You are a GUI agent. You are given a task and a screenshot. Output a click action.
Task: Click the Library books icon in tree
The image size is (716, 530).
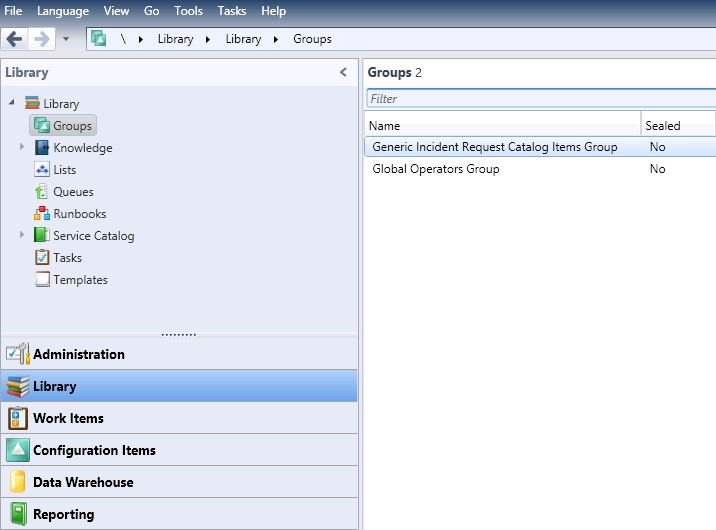[32, 103]
